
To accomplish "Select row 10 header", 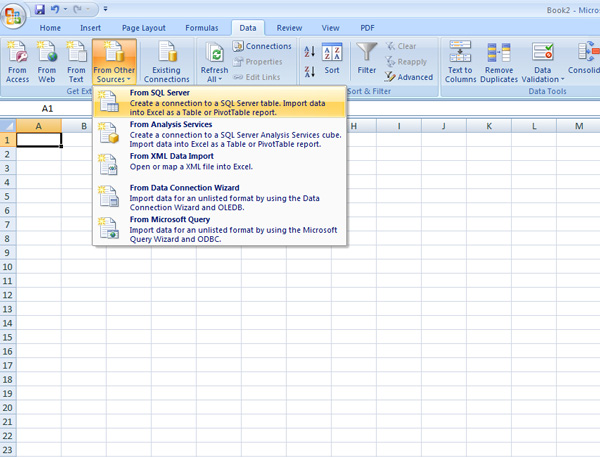I will click(x=8, y=267).
